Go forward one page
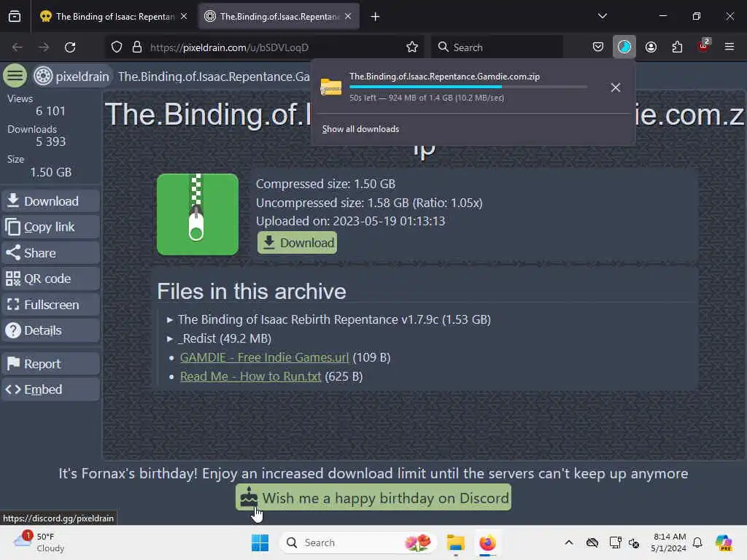Screen dimensions: 747x560 (x=43, y=47)
